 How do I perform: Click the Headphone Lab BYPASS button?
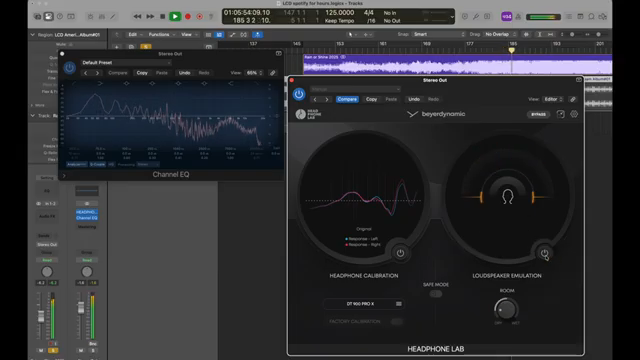[538, 115]
